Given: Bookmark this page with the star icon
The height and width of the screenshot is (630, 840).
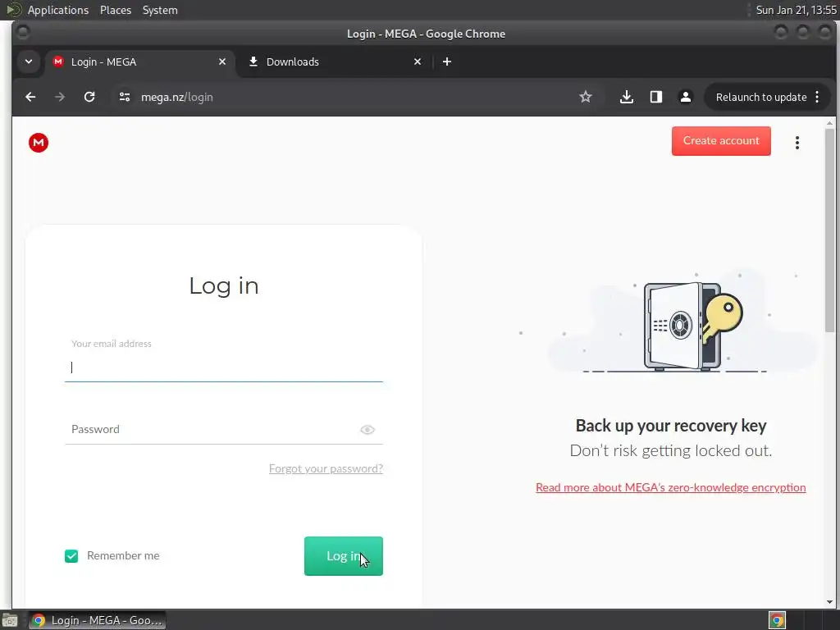Looking at the screenshot, I should tap(586, 97).
